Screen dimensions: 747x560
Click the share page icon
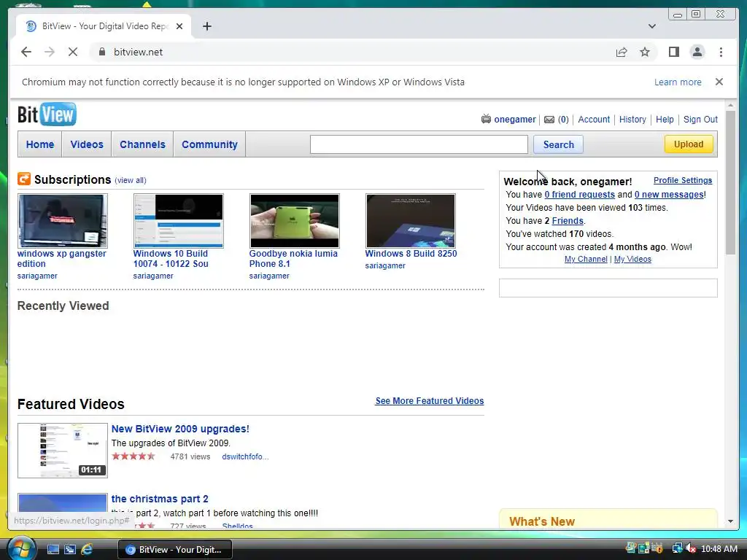pos(622,52)
